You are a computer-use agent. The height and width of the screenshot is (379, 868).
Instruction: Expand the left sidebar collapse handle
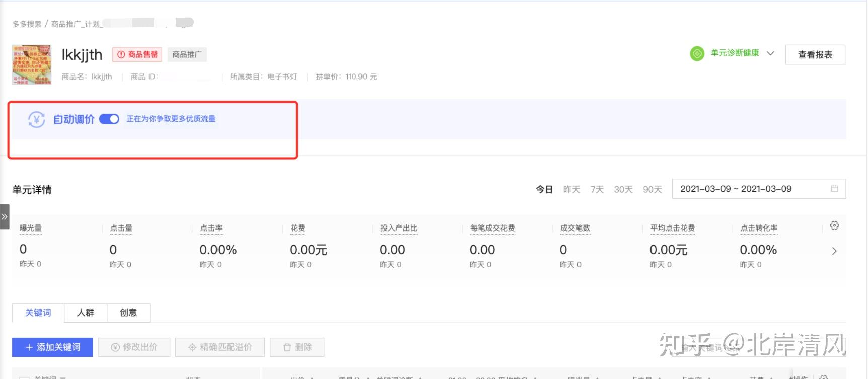(5, 216)
